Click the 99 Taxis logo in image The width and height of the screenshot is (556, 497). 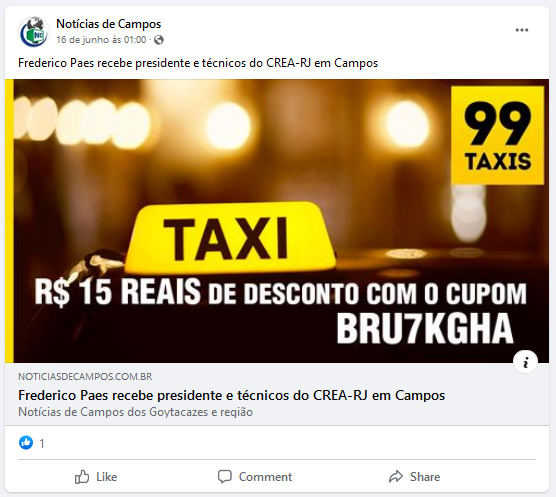click(497, 135)
